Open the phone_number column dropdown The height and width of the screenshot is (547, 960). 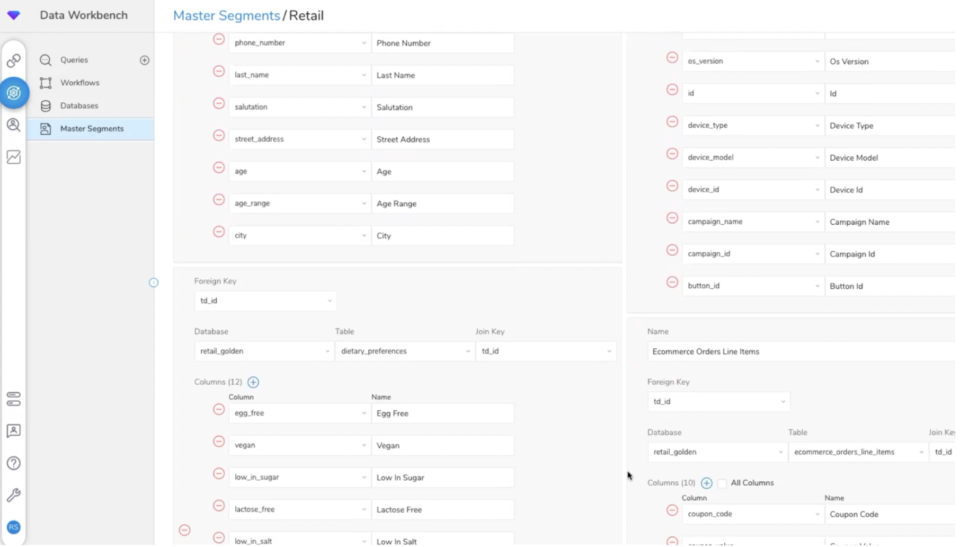pos(299,43)
